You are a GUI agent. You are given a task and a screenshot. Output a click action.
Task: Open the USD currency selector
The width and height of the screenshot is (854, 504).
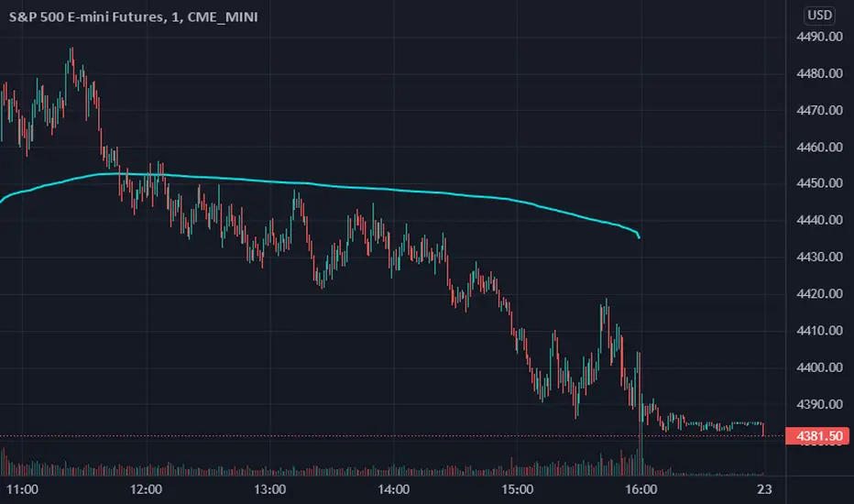click(819, 16)
